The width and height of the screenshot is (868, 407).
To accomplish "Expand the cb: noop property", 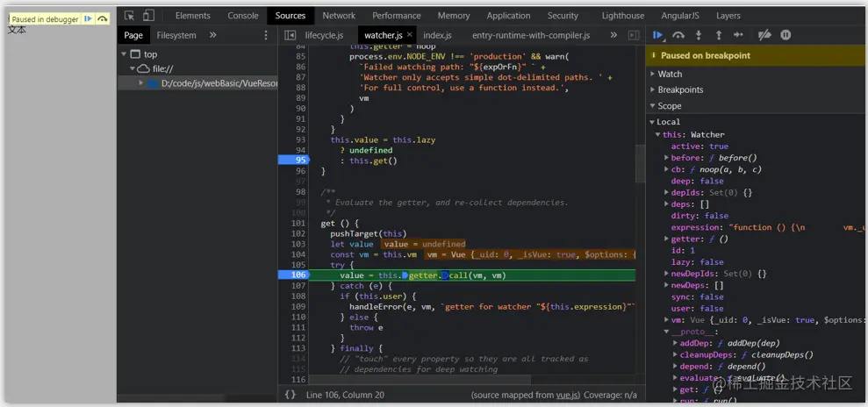I will coord(666,169).
